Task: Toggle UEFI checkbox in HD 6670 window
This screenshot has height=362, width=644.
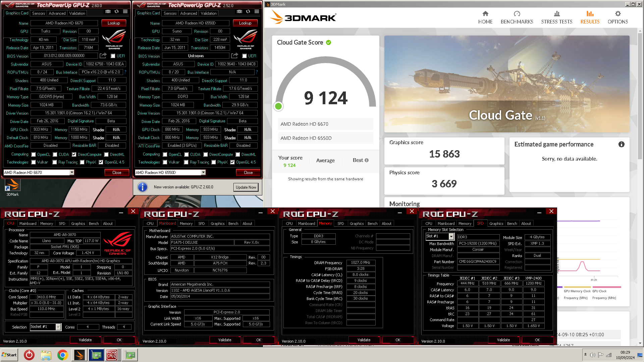Action: 113,56
